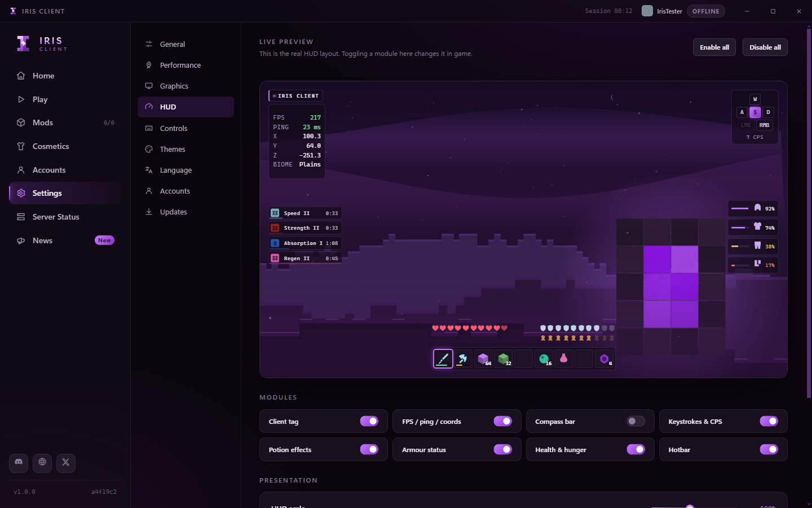Select the teal orb stack of 16
Viewport: 812px width, 508px height.
(544, 358)
